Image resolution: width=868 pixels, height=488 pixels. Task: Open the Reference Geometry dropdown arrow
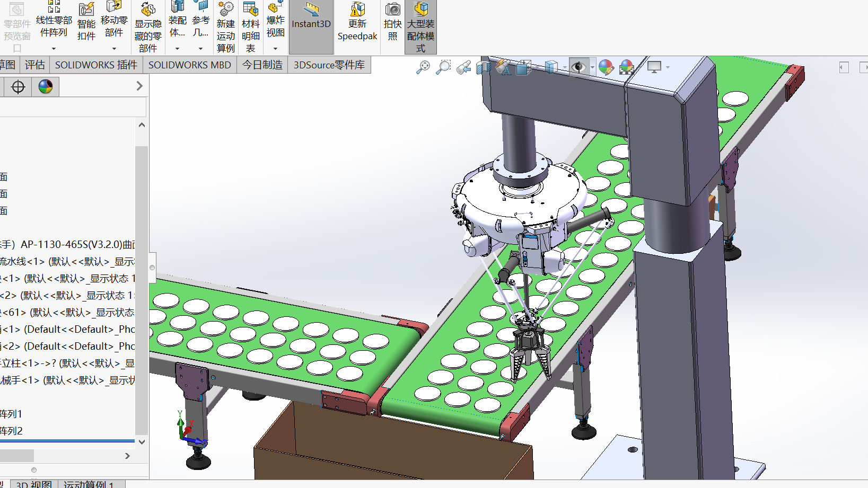[x=200, y=49]
